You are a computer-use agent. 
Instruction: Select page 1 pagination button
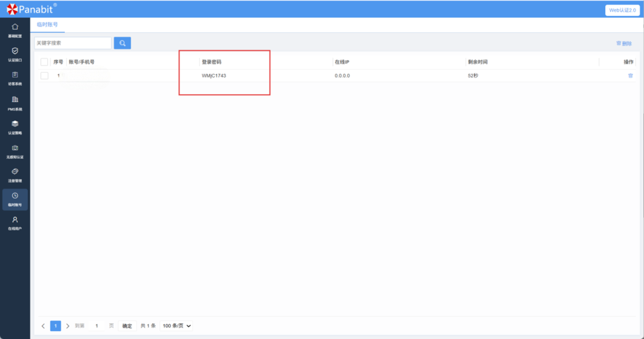pos(55,326)
